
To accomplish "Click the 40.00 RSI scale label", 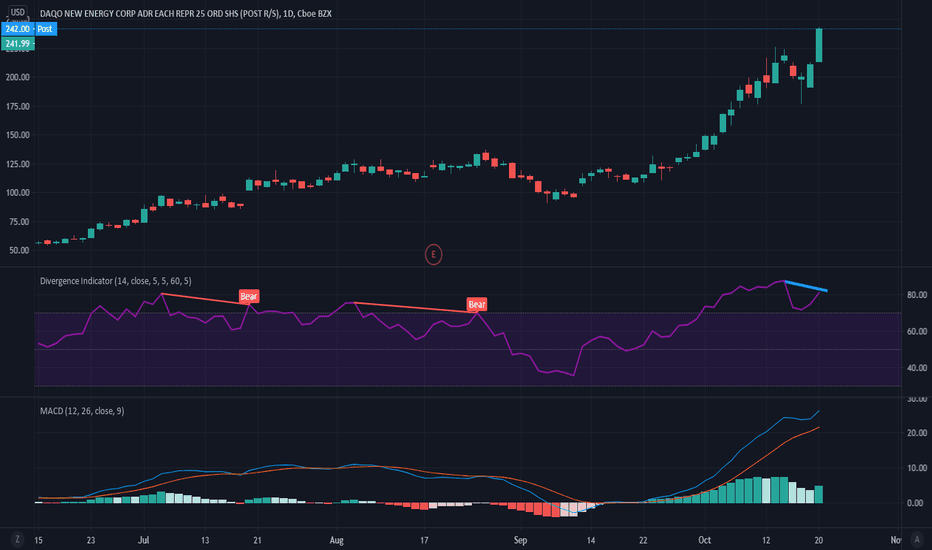I will pos(917,368).
